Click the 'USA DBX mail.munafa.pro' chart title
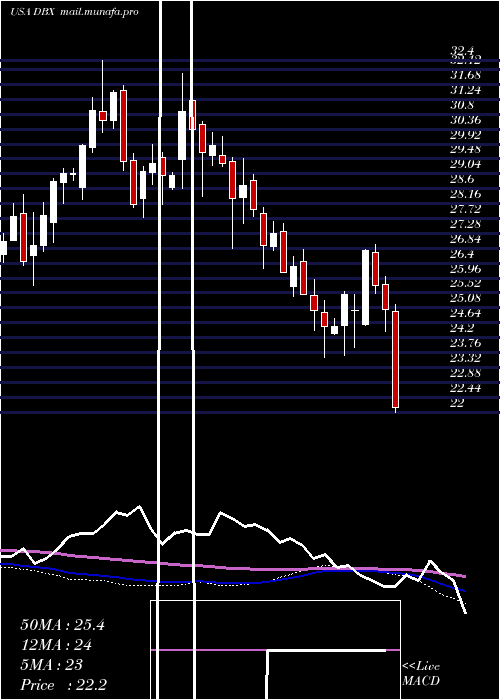 coord(74,11)
